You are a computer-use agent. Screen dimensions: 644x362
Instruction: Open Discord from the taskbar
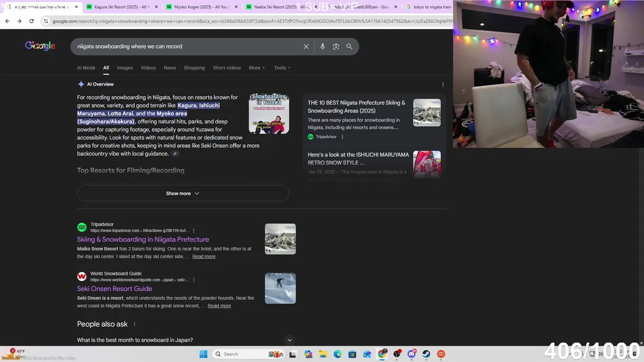(x=412, y=354)
